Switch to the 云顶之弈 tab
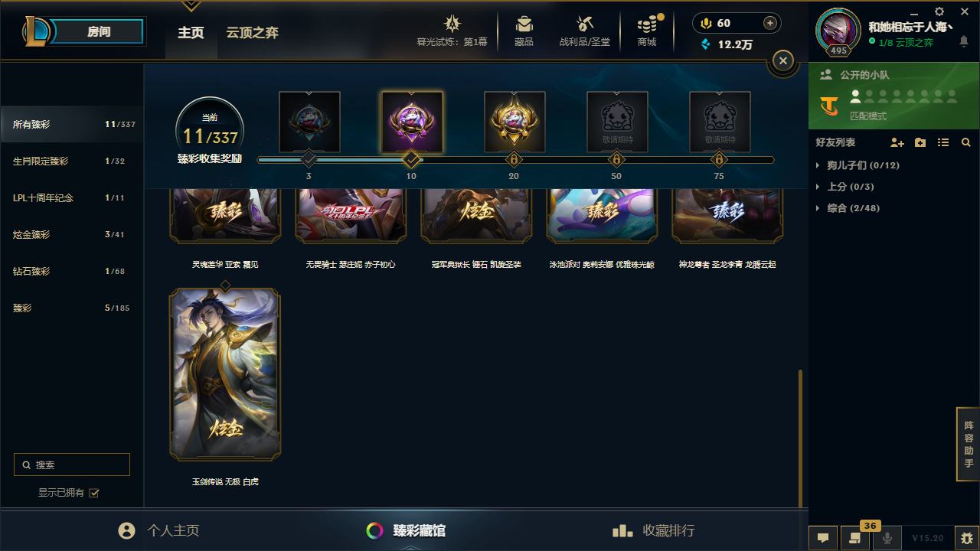Image resolution: width=980 pixels, height=551 pixels. [252, 33]
